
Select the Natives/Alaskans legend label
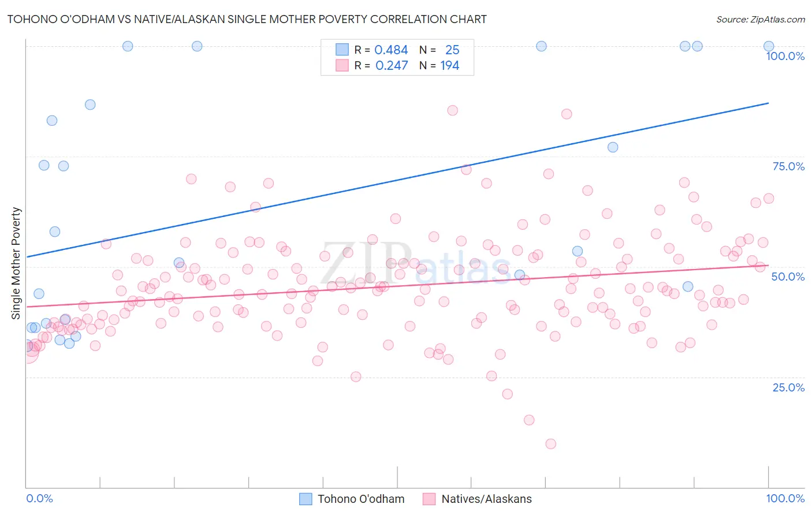pos(486,499)
